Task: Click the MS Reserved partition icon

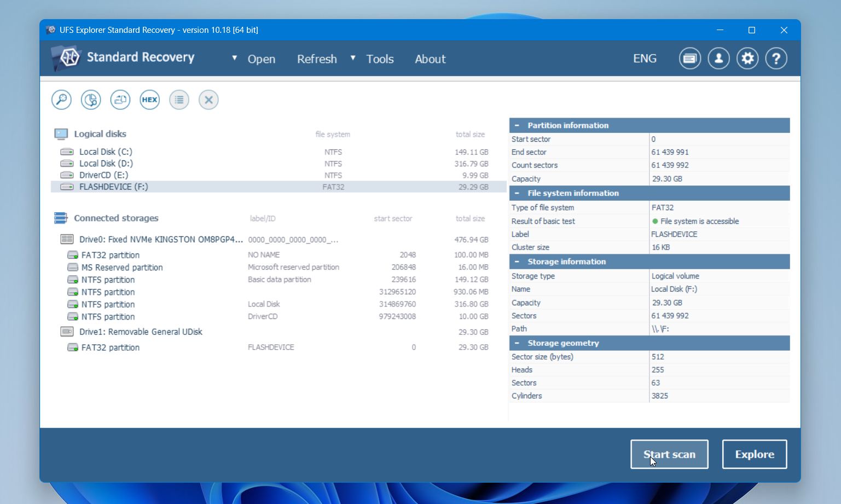Action: point(73,268)
